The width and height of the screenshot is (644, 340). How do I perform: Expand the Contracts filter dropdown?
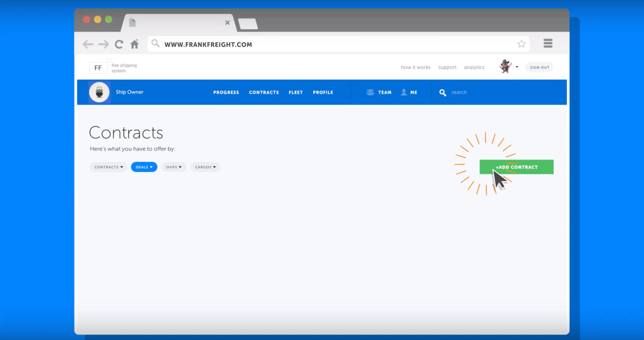[x=108, y=167]
